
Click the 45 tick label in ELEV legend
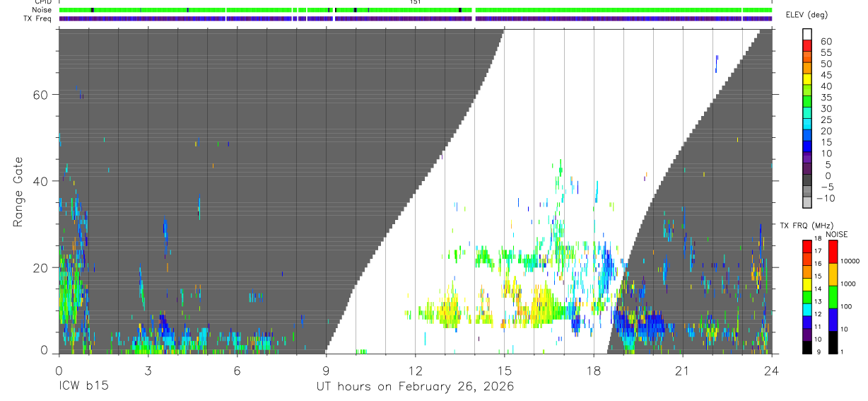[826, 75]
